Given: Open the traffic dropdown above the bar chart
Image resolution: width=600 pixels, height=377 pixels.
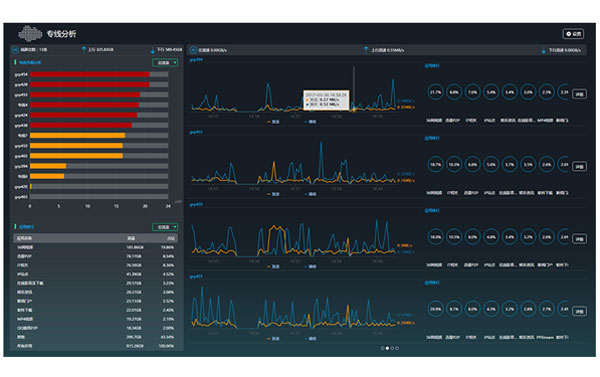Looking at the screenshot, I should coord(165,62).
